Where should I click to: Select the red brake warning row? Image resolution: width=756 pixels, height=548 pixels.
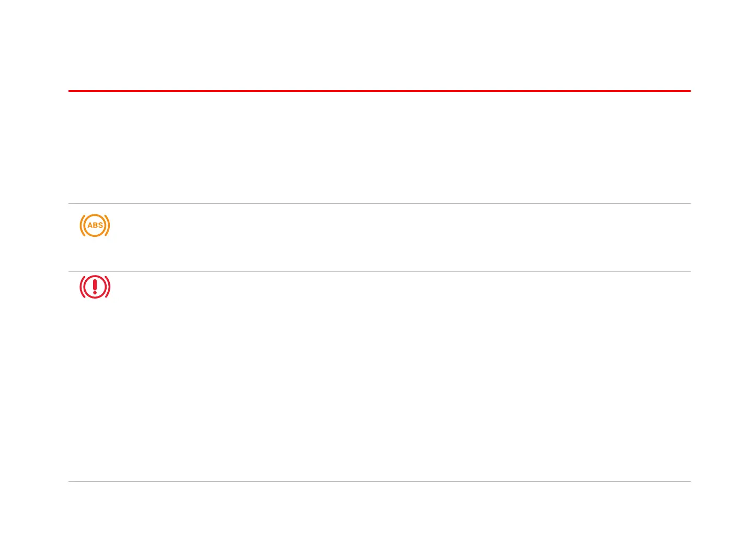pos(379,376)
